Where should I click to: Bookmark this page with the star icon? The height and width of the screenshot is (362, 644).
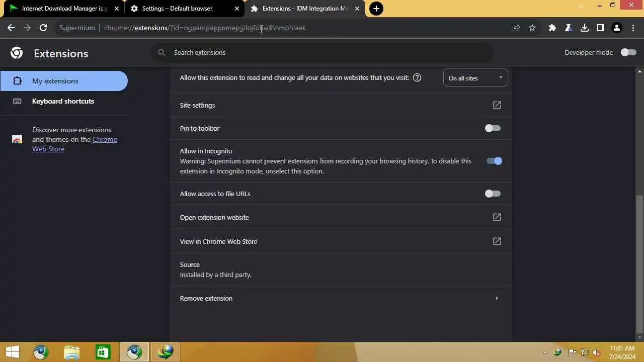532,28
